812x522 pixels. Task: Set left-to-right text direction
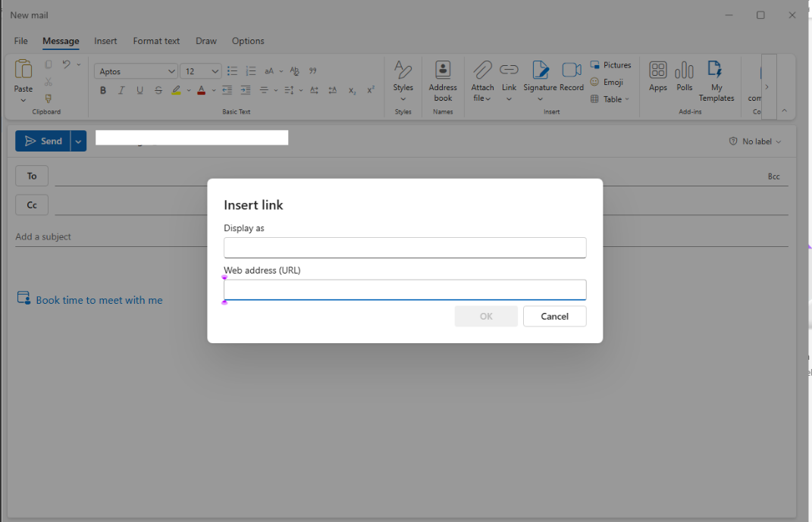pyautogui.click(x=315, y=90)
